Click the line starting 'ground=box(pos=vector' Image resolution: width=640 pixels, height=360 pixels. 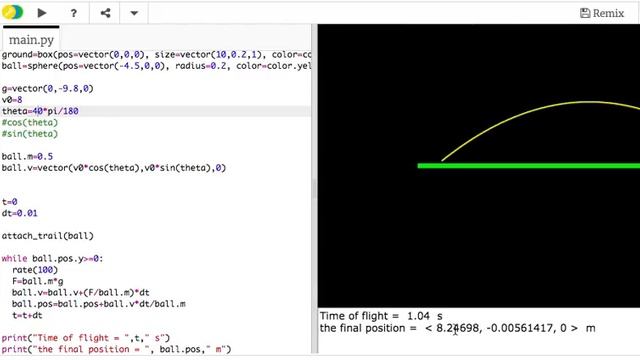pyautogui.click(x=156, y=55)
